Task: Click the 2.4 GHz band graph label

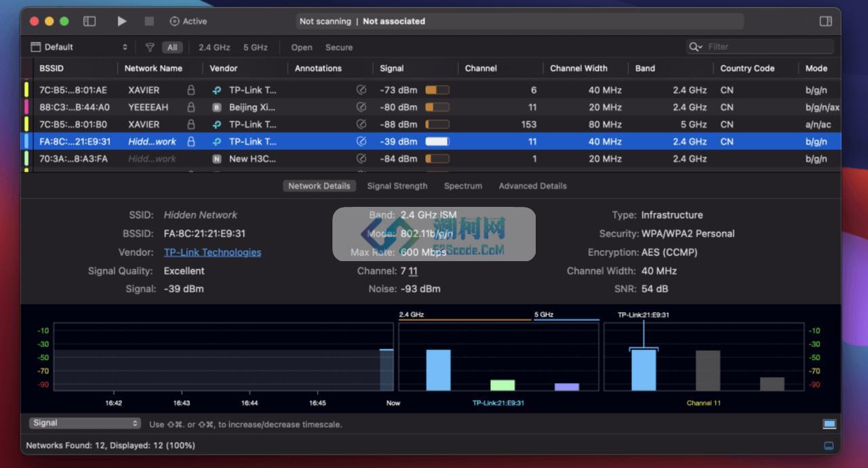Action: [x=412, y=315]
